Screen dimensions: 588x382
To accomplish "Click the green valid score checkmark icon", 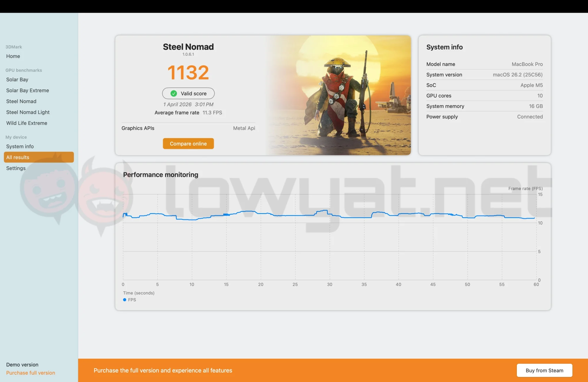I will pos(174,93).
